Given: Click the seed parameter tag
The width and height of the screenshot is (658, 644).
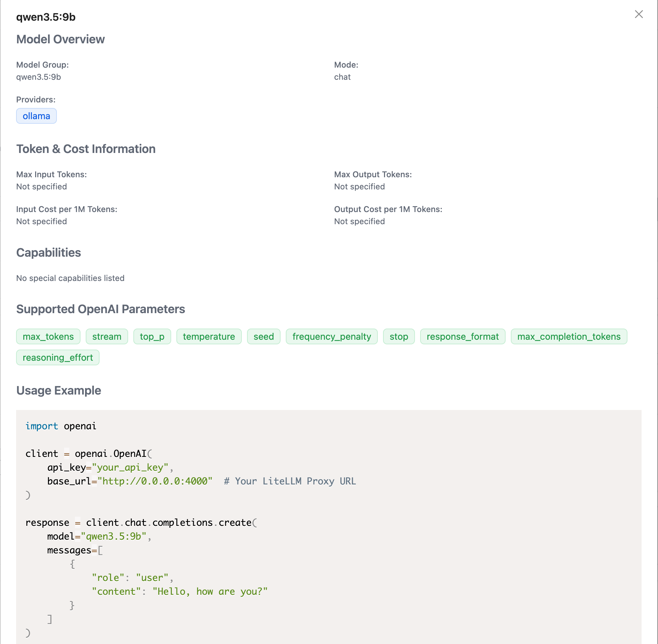Looking at the screenshot, I should (263, 336).
